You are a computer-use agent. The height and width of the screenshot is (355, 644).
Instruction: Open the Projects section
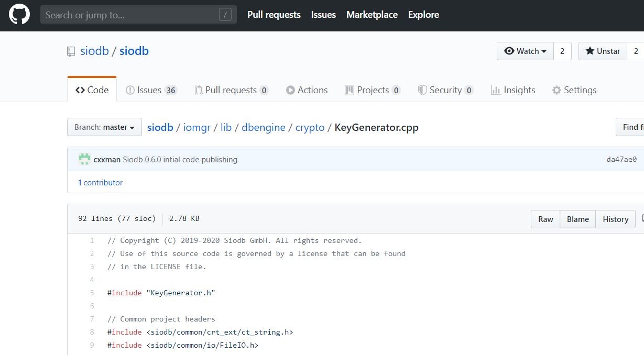click(x=373, y=90)
